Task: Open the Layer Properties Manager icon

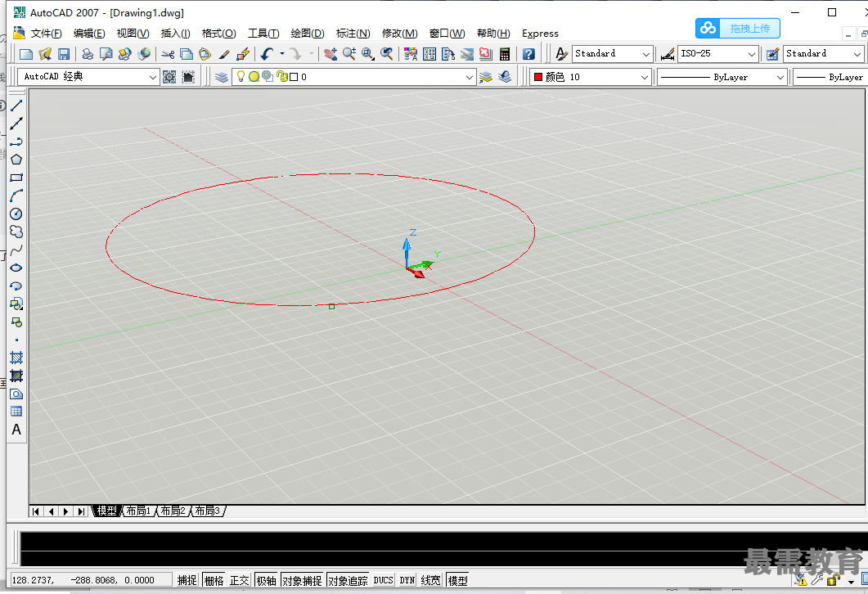Action: 222,77
